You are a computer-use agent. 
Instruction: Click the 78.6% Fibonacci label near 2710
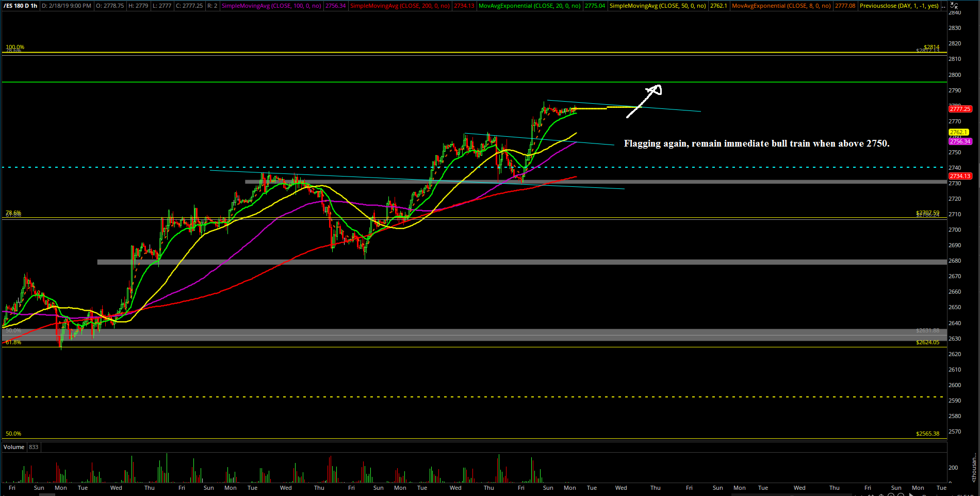13,213
